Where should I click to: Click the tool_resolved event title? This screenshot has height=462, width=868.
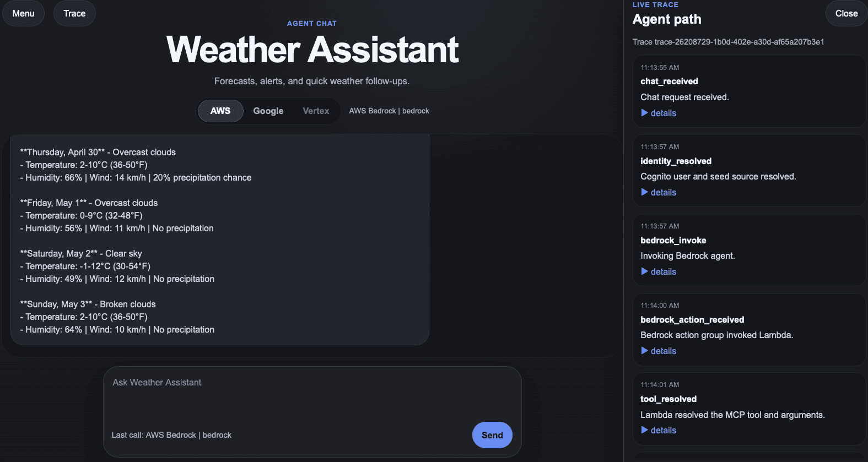[668, 399]
